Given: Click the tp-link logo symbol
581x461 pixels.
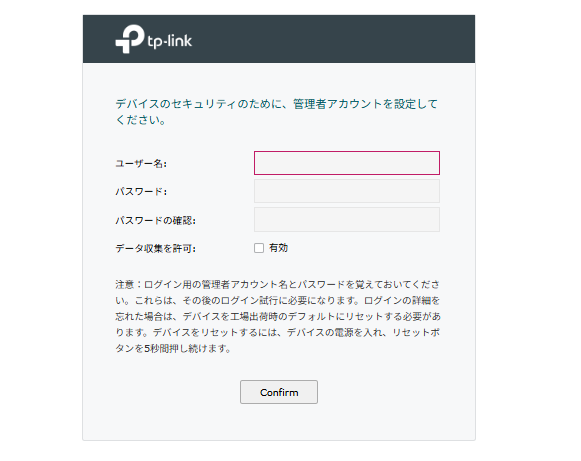Looking at the screenshot, I should [130, 39].
